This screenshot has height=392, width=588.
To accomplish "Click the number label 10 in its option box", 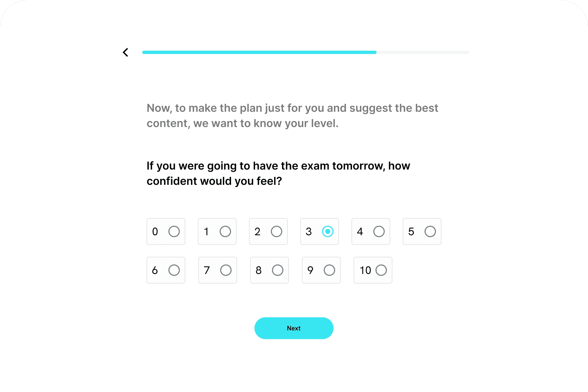I will (x=365, y=270).
